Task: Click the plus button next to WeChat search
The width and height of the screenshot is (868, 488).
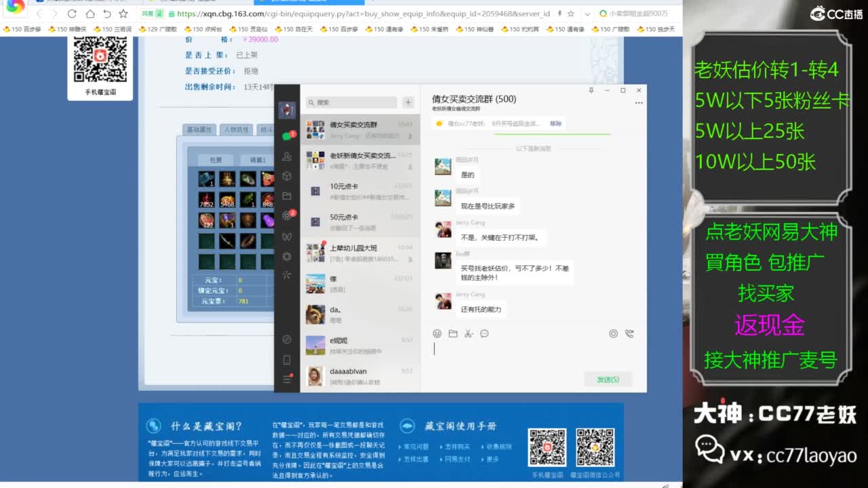Action: (x=407, y=102)
